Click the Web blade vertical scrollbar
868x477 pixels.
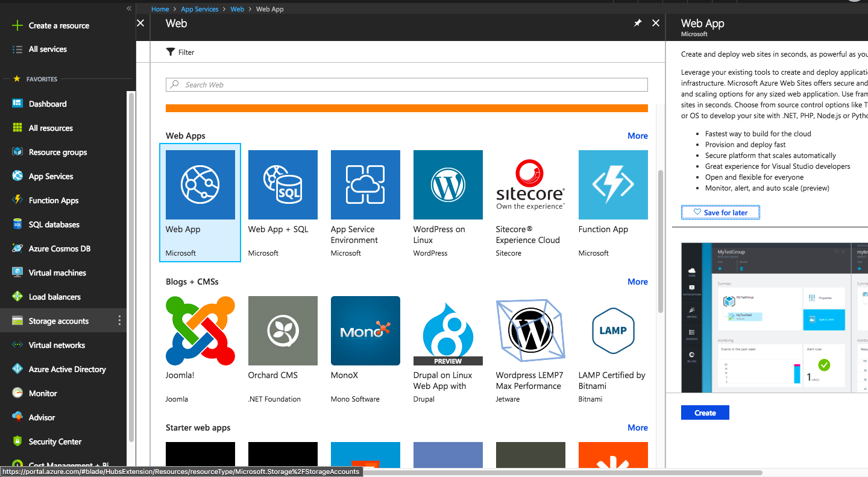coord(661,241)
